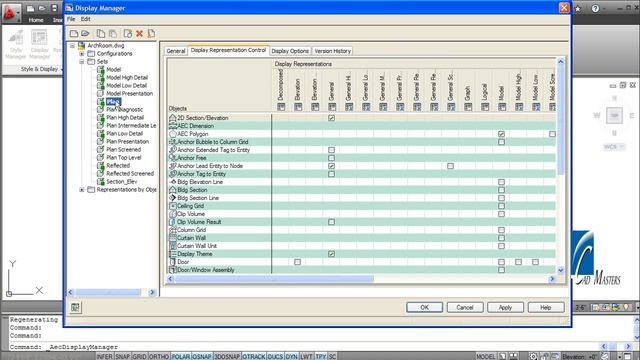
Task: Click the icon under the Graph column header
Action: coord(468,107)
